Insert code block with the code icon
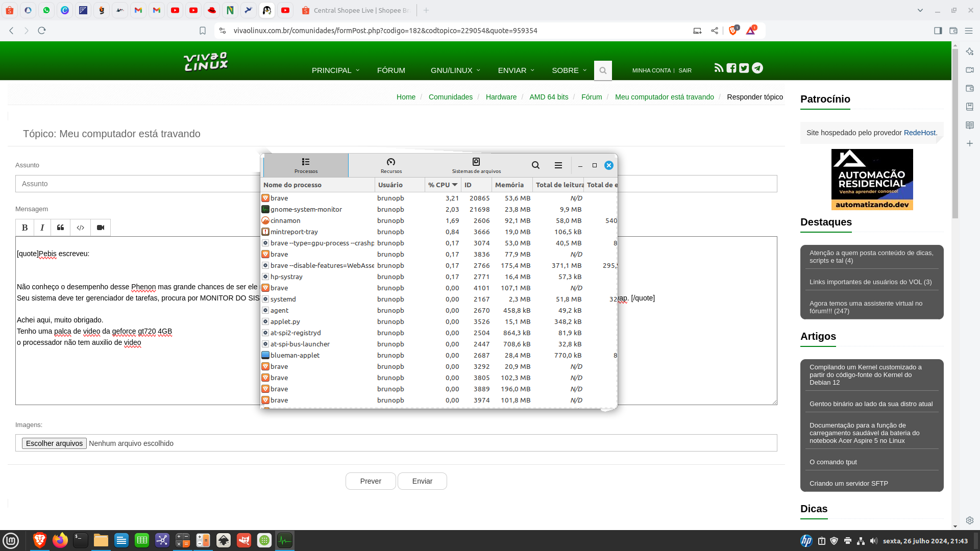 80,228
